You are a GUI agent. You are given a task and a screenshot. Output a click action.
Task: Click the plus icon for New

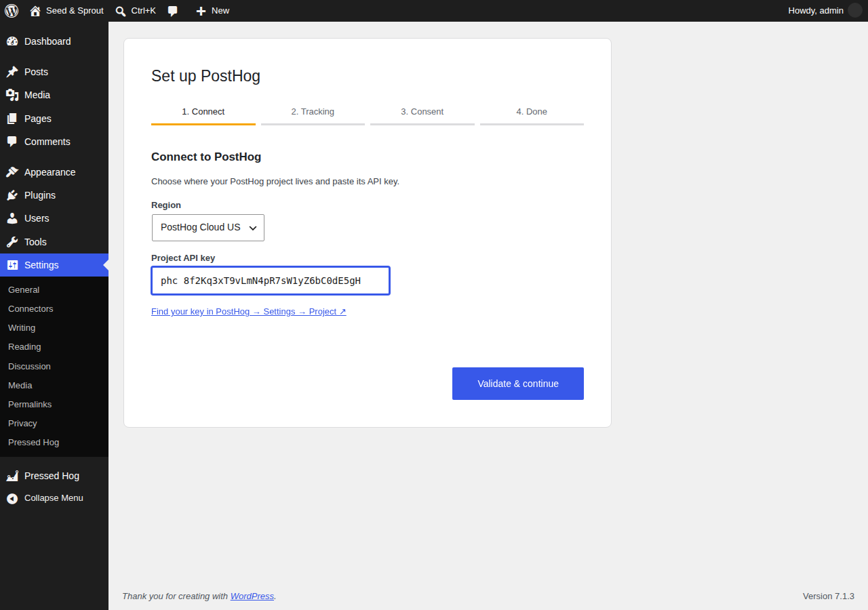(x=201, y=11)
